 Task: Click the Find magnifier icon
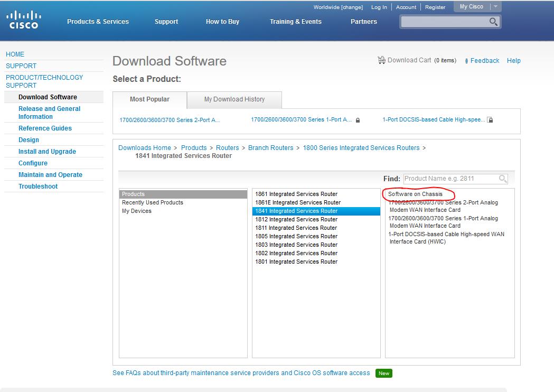(502, 179)
